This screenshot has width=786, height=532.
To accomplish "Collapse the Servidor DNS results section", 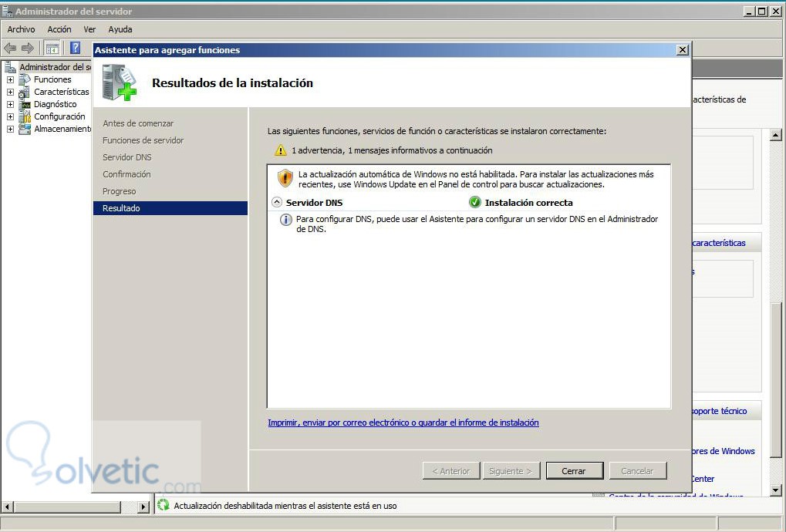I will tap(277, 202).
